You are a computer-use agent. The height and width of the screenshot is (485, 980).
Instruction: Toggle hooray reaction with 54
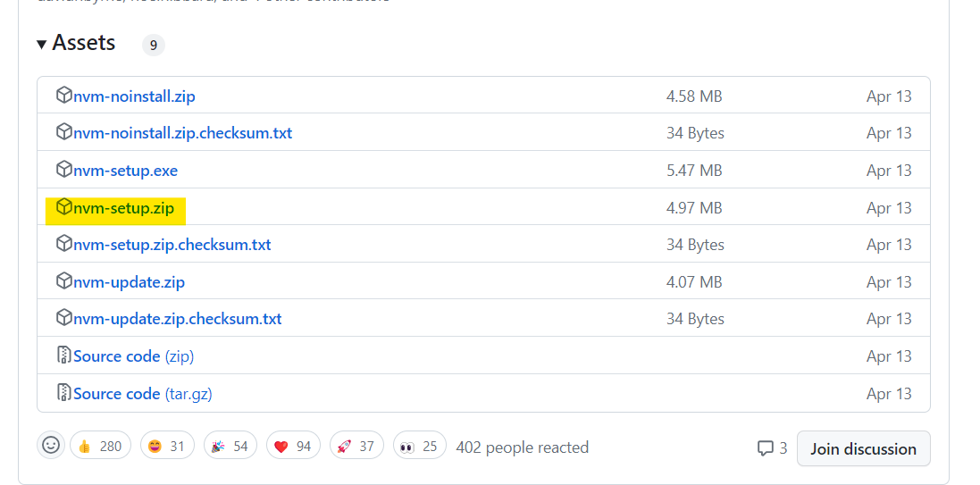point(230,447)
